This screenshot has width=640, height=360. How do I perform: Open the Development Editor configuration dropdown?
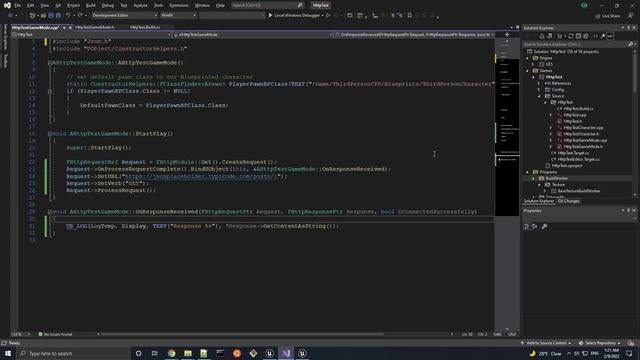click(x=124, y=15)
